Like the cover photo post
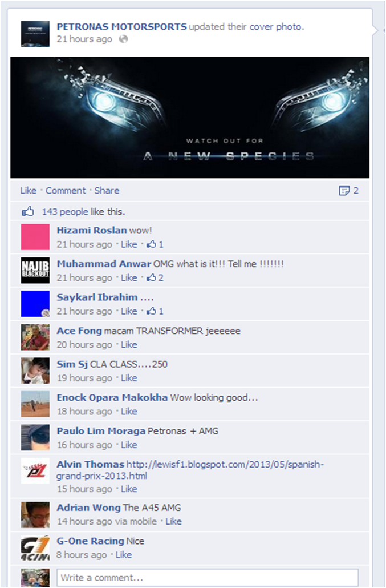386x588 pixels. 29,191
